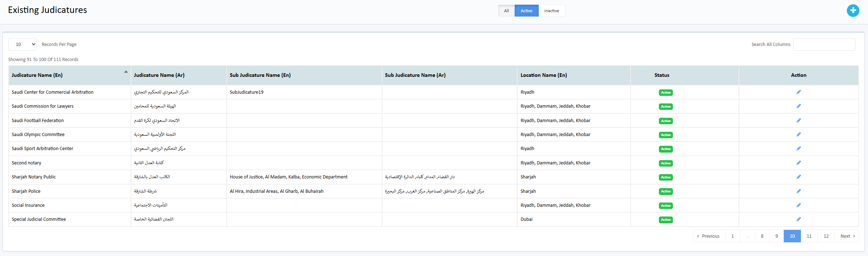
Task: Select 'Saudi Sport Arbitration Center' cell
Action: [x=70, y=149]
